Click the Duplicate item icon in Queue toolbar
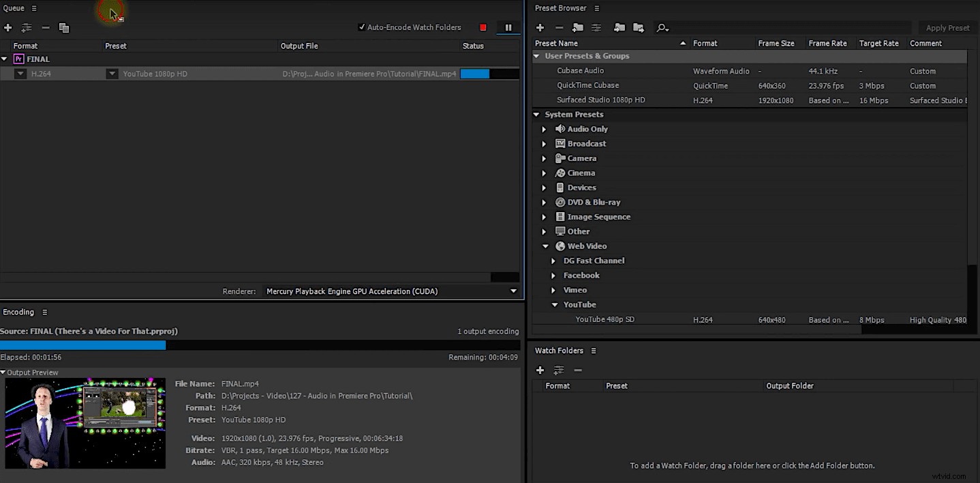This screenshot has width=980, height=483. 63,28
